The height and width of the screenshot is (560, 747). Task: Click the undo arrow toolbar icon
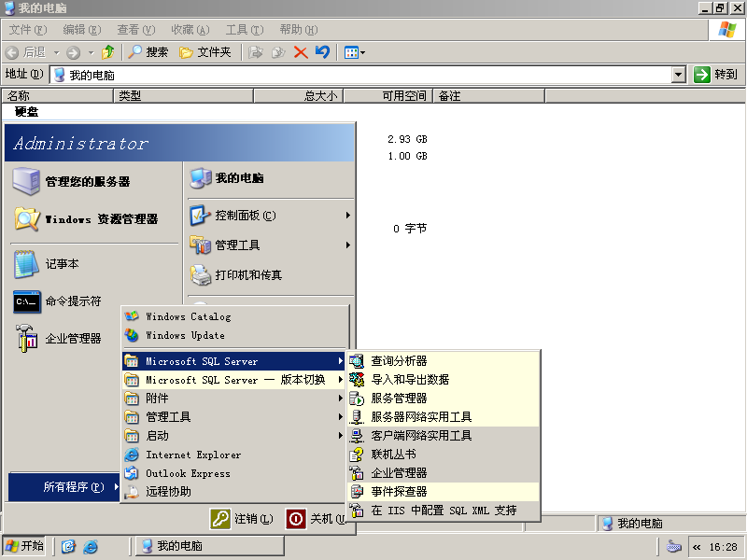click(x=322, y=52)
